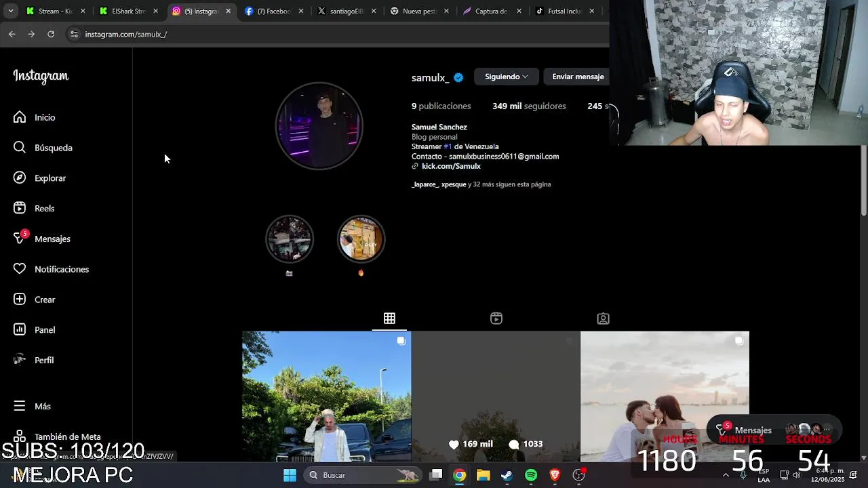
Task: Click 9 publicaciones count
Action: 441,106
